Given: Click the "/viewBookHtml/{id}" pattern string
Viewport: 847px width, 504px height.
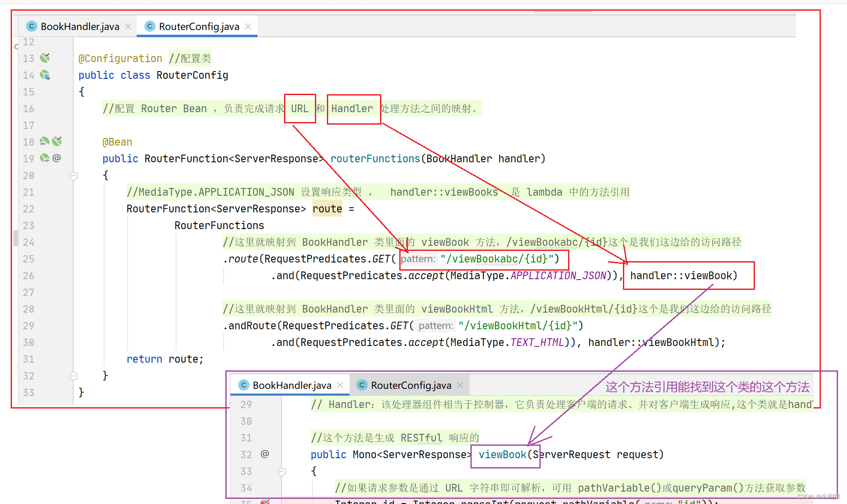Looking at the screenshot, I should pyautogui.click(x=518, y=326).
